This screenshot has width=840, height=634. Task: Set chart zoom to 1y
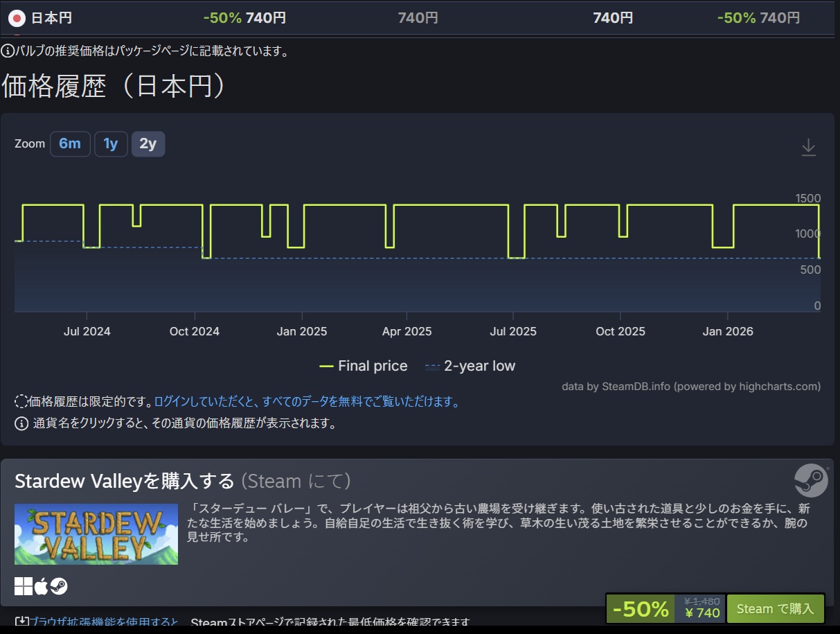point(111,144)
